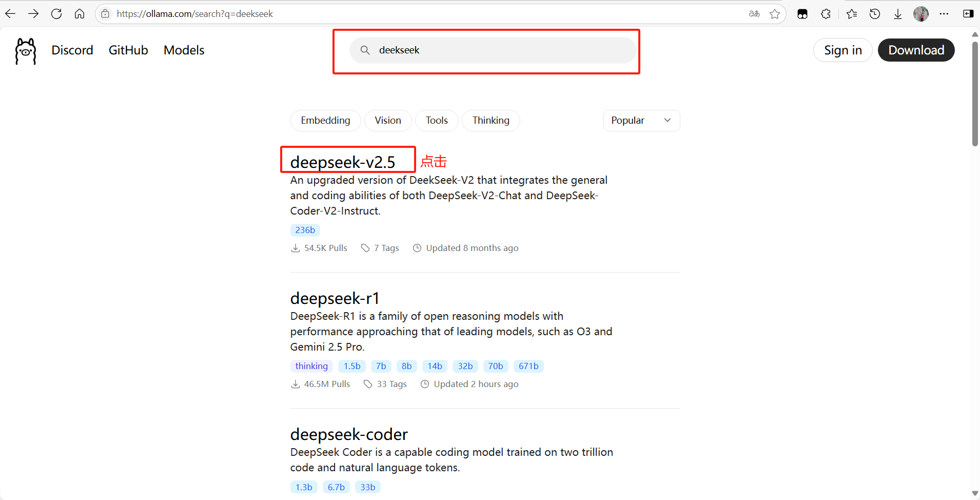Filter by Thinking models

(x=491, y=121)
